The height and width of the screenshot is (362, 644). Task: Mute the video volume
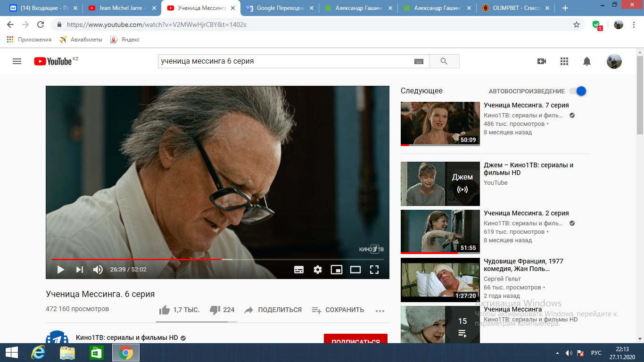point(98,270)
